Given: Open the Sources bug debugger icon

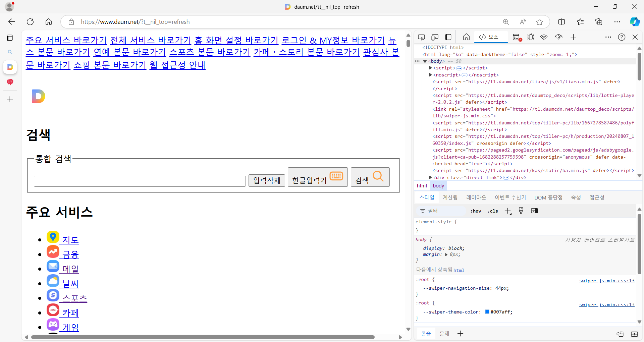Looking at the screenshot, I should (531, 37).
